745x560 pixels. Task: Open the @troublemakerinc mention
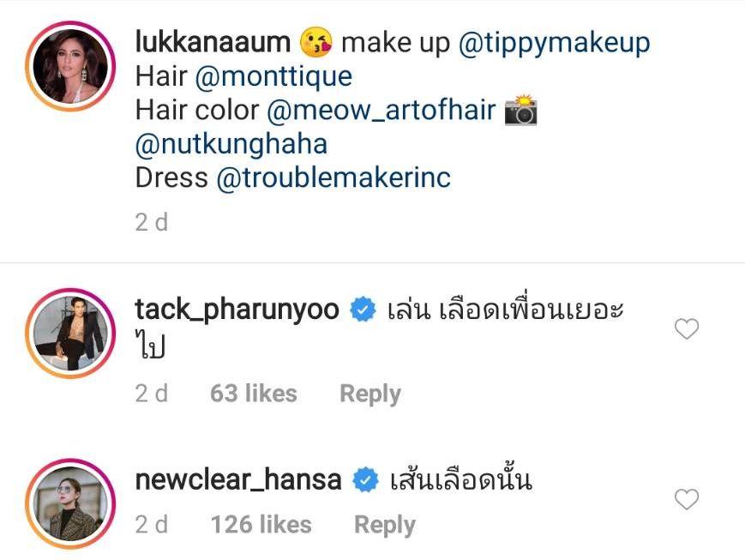tap(333, 178)
